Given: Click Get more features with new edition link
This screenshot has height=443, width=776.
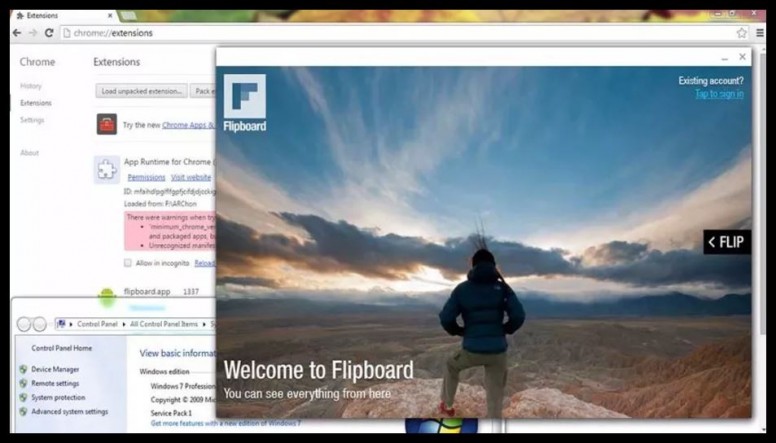Looking at the screenshot, I should [226, 423].
